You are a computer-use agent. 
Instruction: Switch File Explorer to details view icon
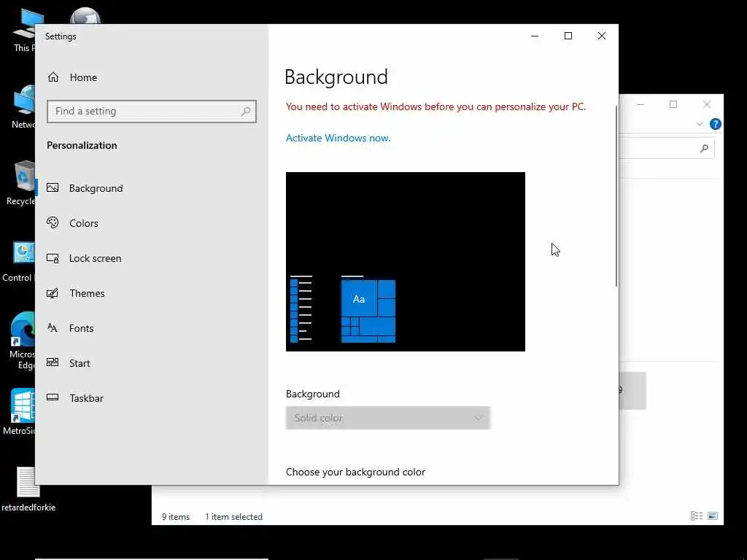point(697,516)
